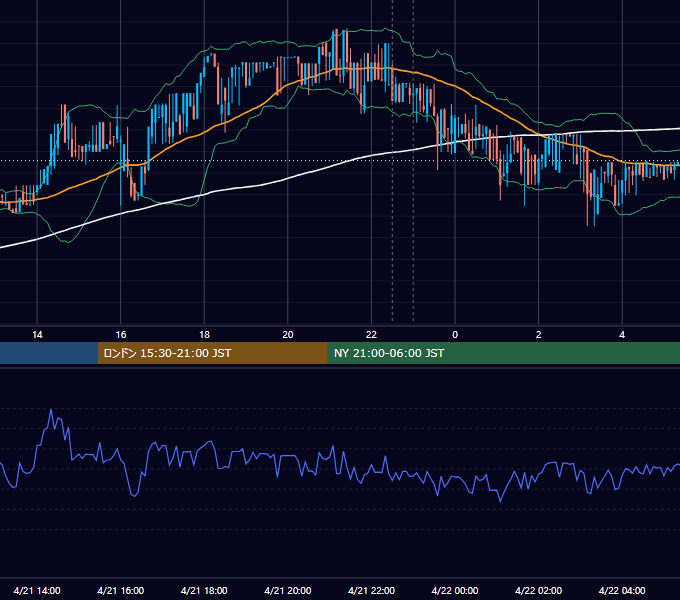Click the hour label 20 on chart axis

(x=288, y=335)
